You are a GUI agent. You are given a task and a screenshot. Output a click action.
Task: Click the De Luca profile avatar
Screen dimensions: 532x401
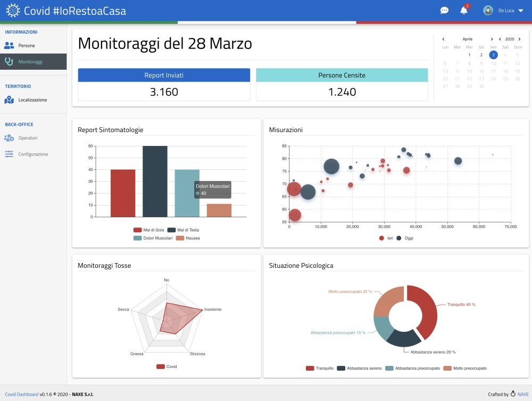click(488, 10)
